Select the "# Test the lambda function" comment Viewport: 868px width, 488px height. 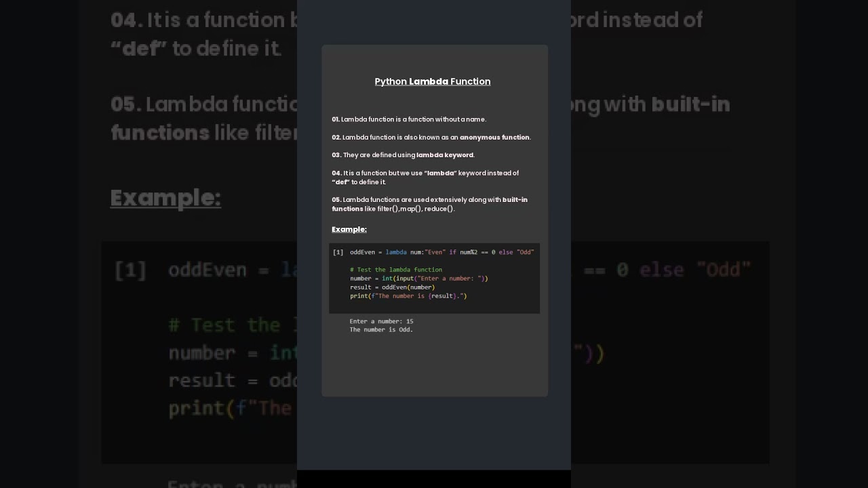(396, 270)
